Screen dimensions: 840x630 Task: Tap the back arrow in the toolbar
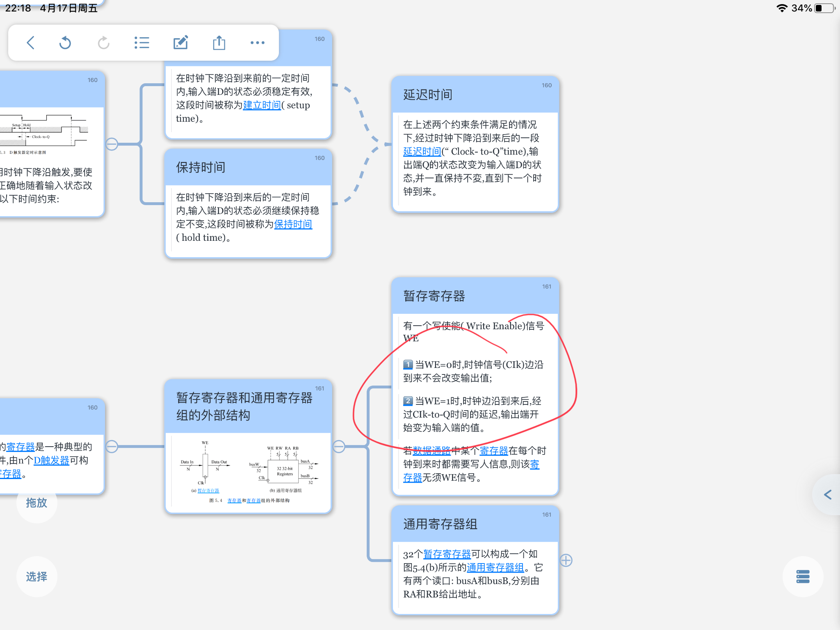point(31,43)
